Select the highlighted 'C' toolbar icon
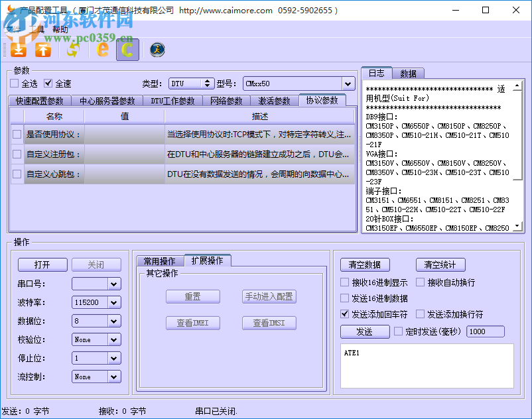This screenshot has height=419, width=532. point(127,49)
